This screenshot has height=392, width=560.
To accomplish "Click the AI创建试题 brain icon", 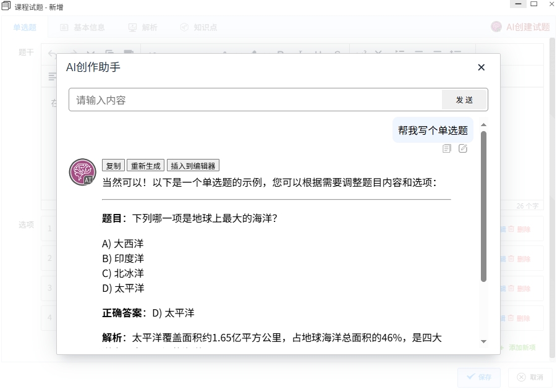I will (496, 27).
